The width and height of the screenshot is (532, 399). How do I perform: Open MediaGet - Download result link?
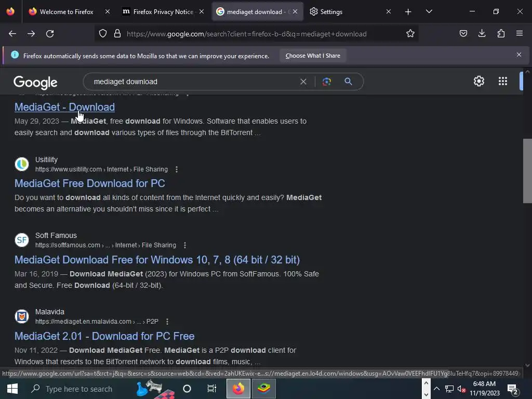pyautogui.click(x=64, y=107)
